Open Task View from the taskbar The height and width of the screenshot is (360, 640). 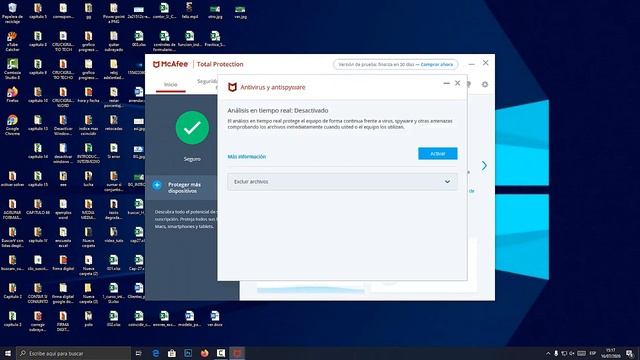click(x=138, y=353)
